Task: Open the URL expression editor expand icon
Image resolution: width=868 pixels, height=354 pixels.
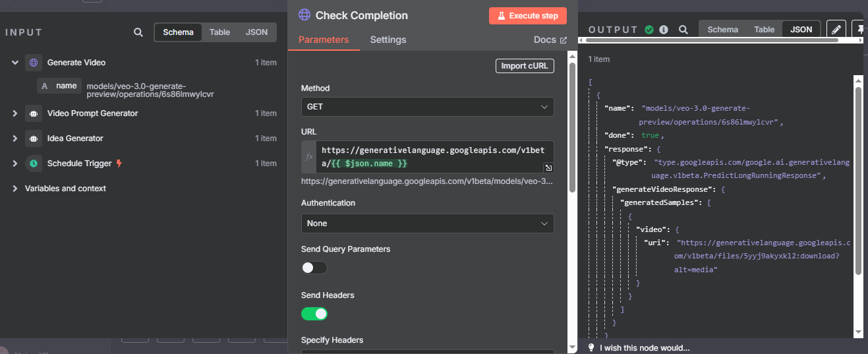Action: tap(548, 168)
